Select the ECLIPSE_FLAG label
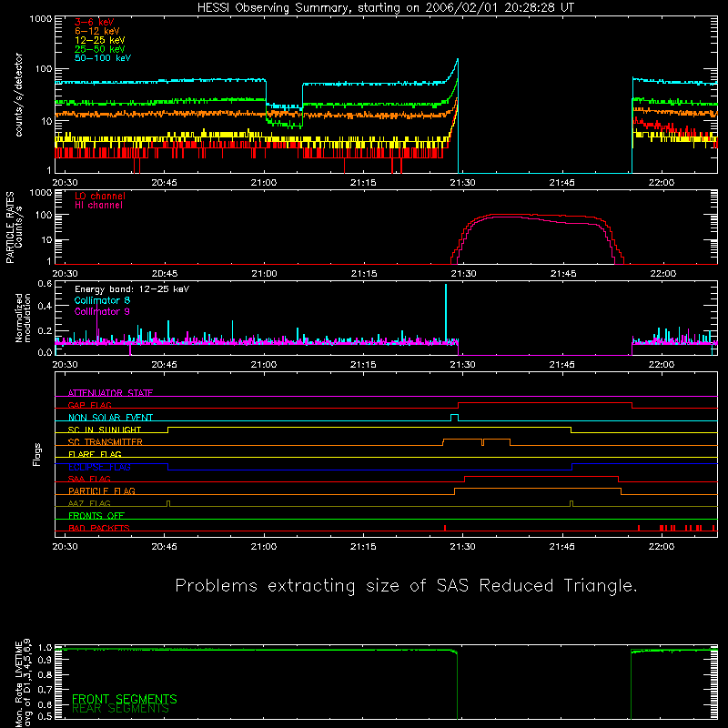The image size is (728, 728). [x=99, y=467]
